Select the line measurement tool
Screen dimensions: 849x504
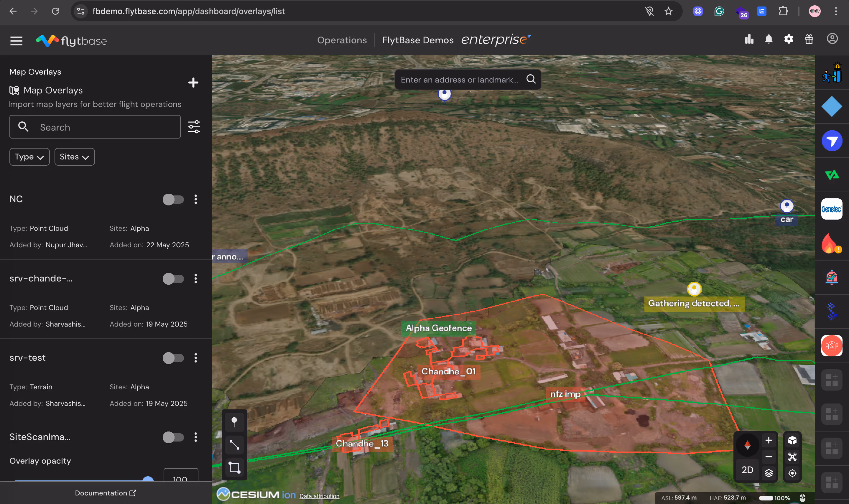(234, 444)
